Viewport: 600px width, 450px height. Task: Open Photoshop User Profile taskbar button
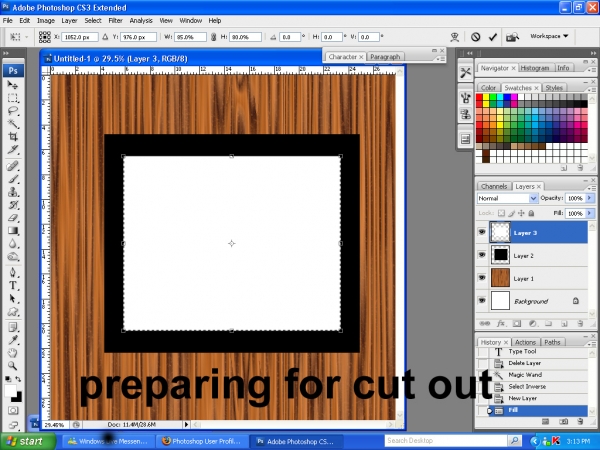[202, 441]
